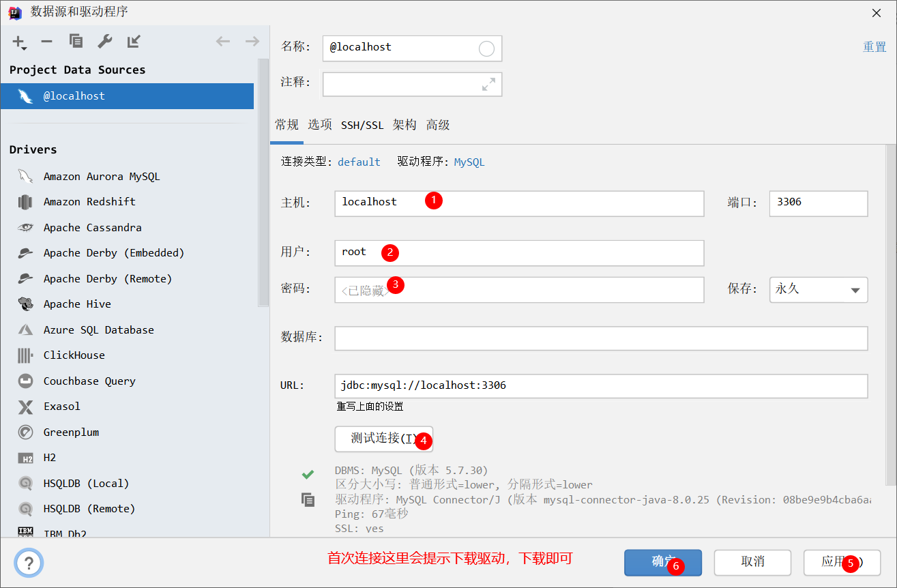Open the 保存 password save dropdown
Viewport: 897px width, 588px height.
(819, 290)
